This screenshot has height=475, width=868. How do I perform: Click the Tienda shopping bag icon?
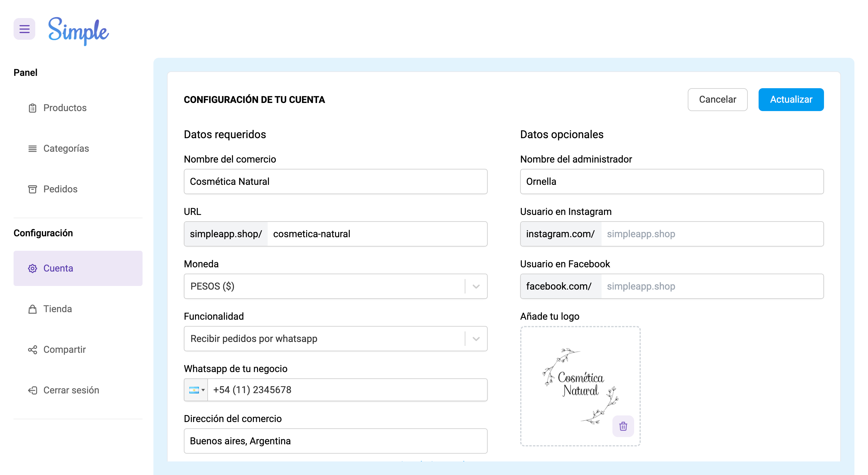click(32, 309)
